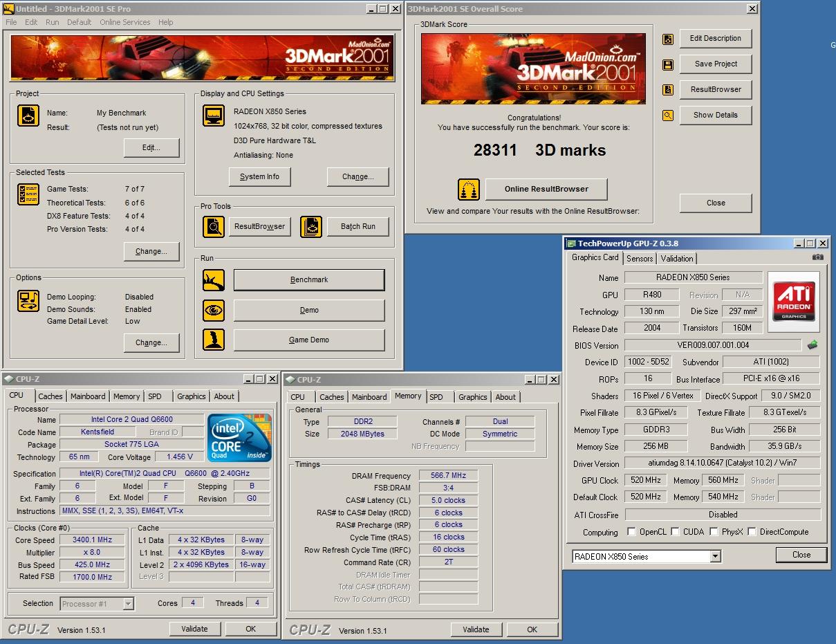The height and width of the screenshot is (644, 836).
Task: Click Change... in Display and CPU Settings
Action: [x=357, y=177]
